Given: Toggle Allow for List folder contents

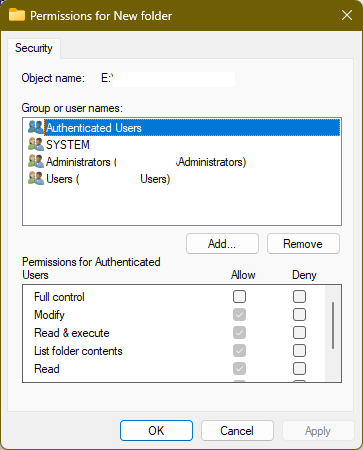Looking at the screenshot, I should [x=239, y=350].
